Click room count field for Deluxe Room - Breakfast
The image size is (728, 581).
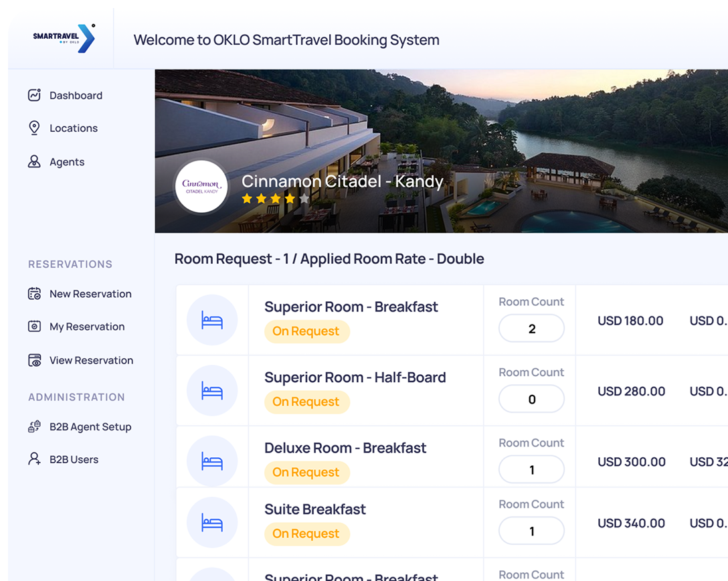point(531,469)
